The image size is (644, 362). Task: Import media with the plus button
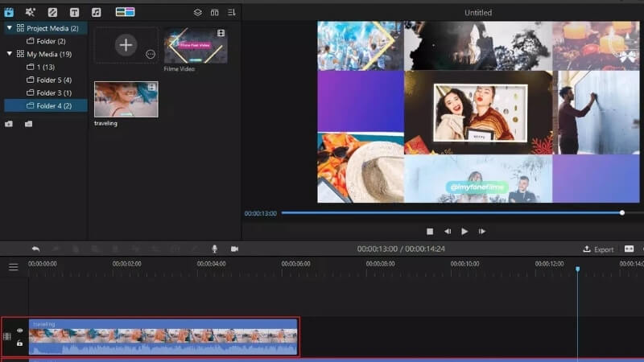point(126,45)
